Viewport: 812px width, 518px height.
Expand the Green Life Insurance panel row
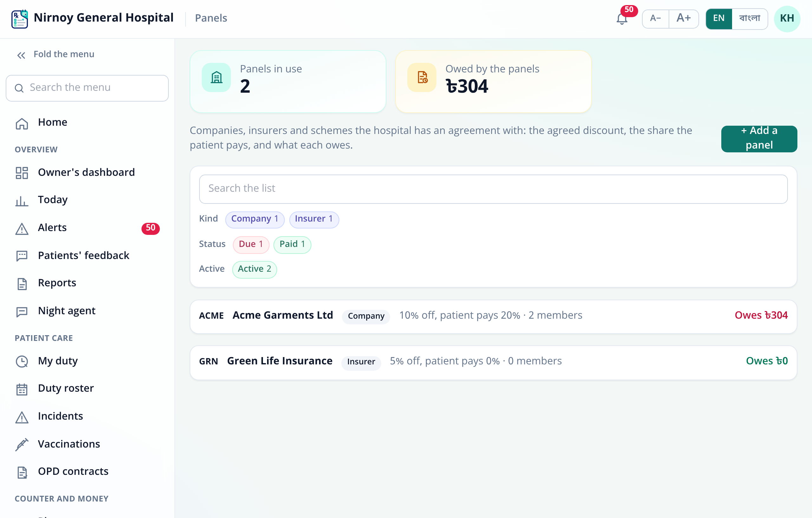(493, 362)
